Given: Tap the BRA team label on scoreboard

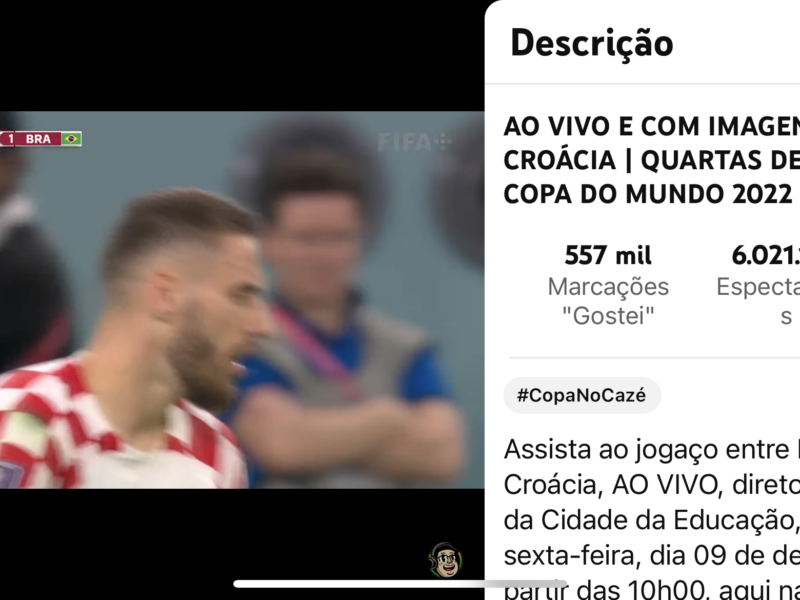Looking at the screenshot, I should coord(38,139).
